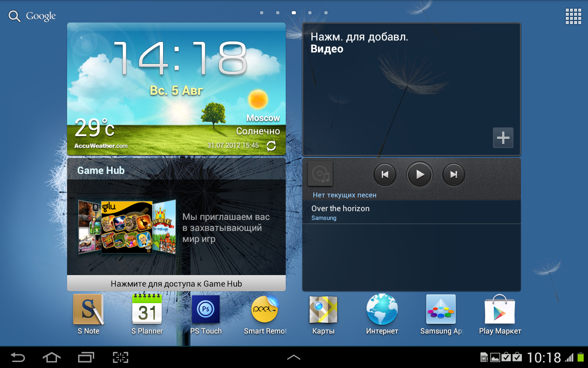
Task: Tap the Вс. 5 Авг date
Action: pos(176,91)
